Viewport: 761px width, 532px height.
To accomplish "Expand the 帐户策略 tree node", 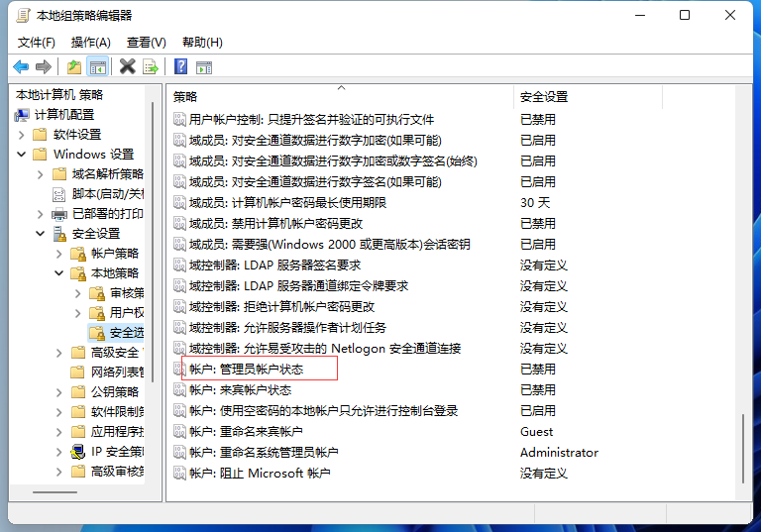I will 59,254.
